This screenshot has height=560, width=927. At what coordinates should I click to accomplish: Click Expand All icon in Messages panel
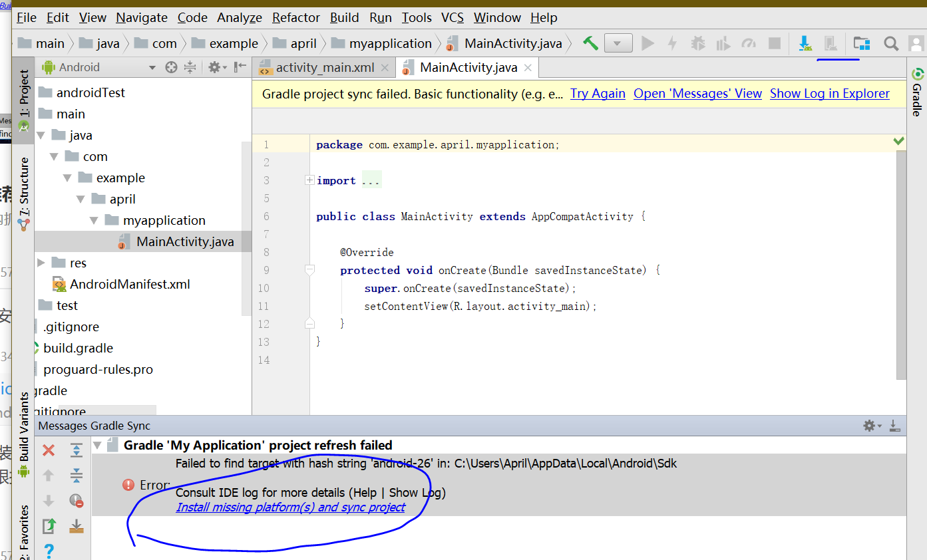[77, 450]
